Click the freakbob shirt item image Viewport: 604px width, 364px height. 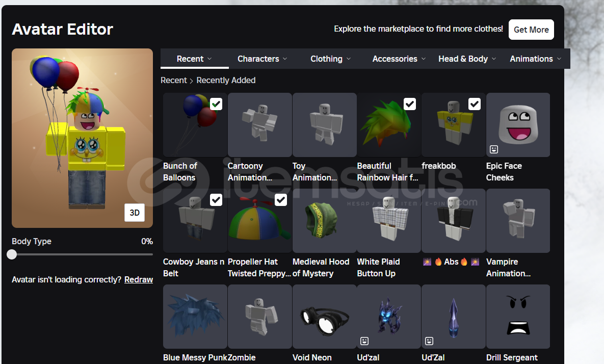point(454,125)
